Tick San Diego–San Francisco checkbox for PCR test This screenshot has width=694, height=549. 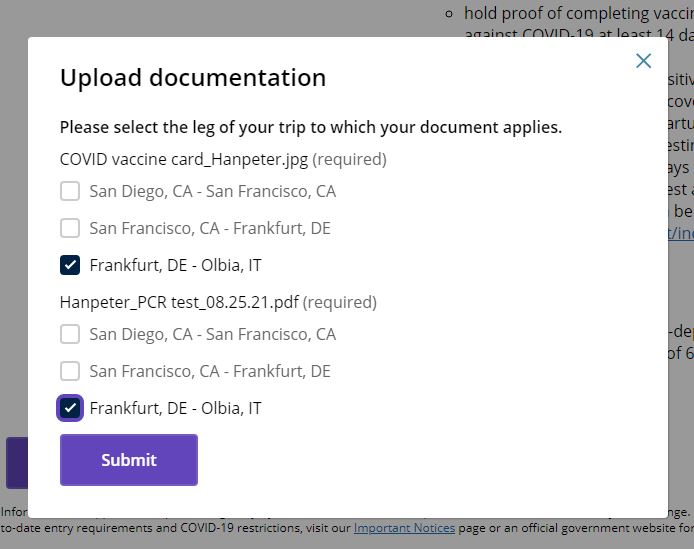tap(70, 334)
